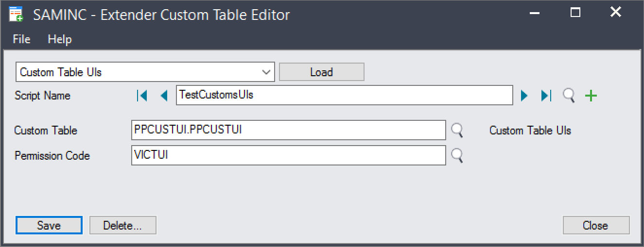The width and height of the screenshot is (644, 247).
Task: Click Custom Table UIs description text
Action: click(530, 131)
